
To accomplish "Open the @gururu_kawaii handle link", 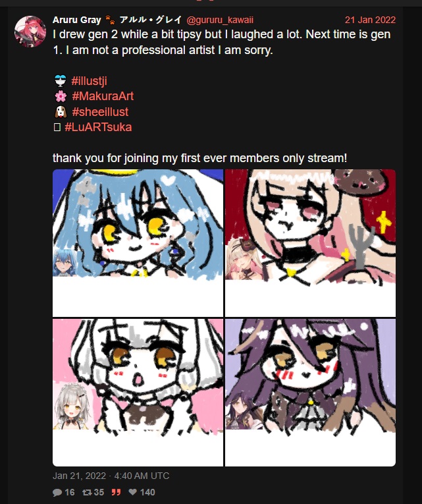I will [x=220, y=20].
